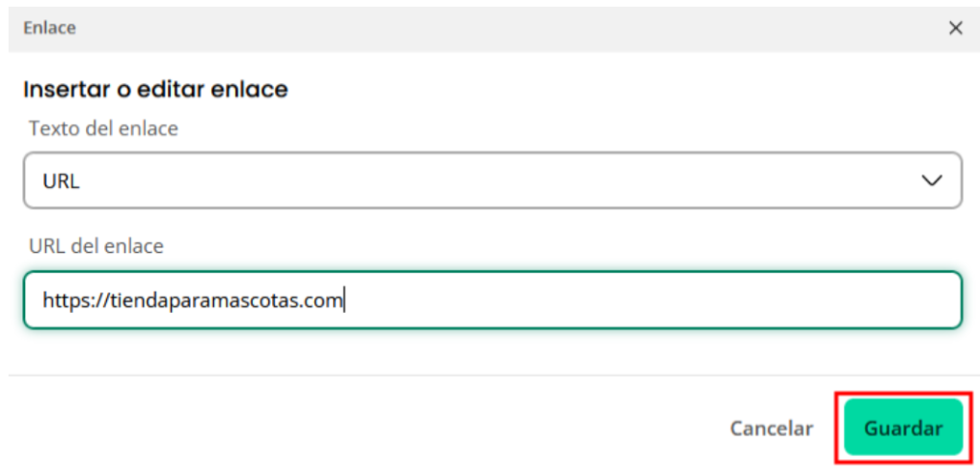
Task: Focus the URL del enlace input field
Action: coord(493,299)
